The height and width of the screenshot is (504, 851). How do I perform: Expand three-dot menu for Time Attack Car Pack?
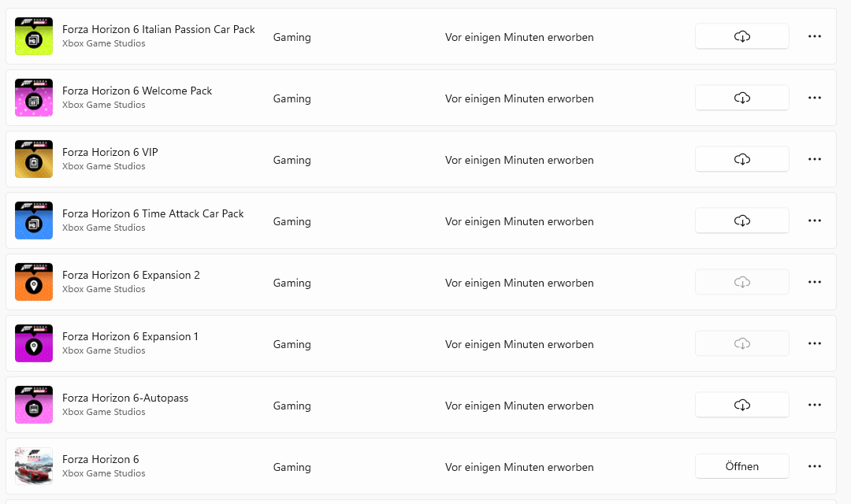coord(815,220)
